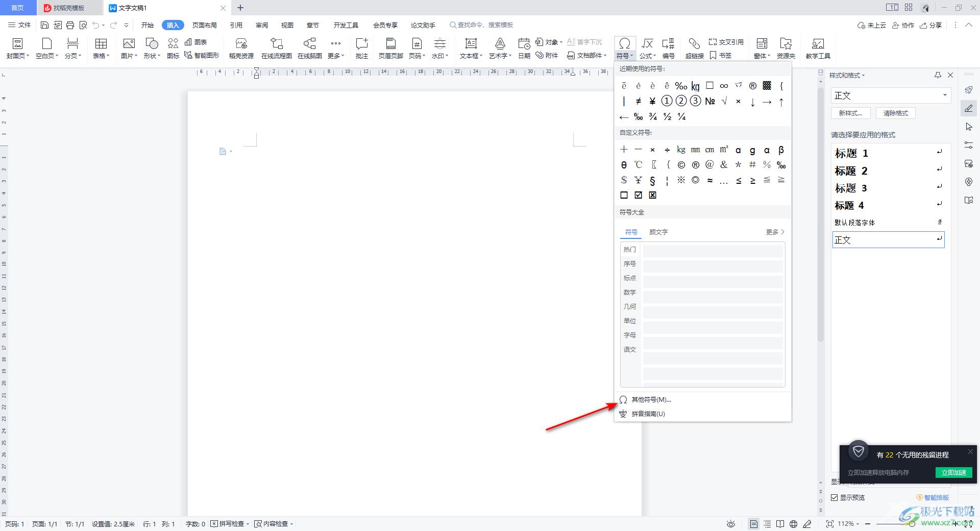Click the search command box 查找命令
Screen dimensions: 980x531
[481, 25]
